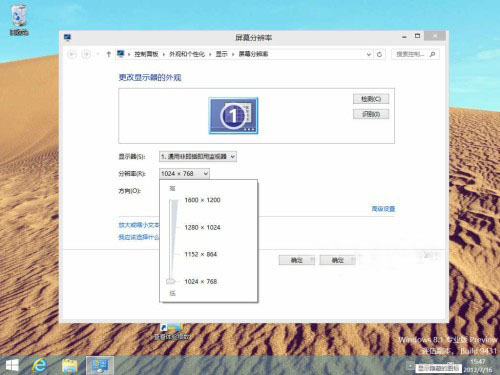Go back with the navigation back arrow
Image resolution: width=500 pixels, height=375 pixels.
tap(72, 54)
